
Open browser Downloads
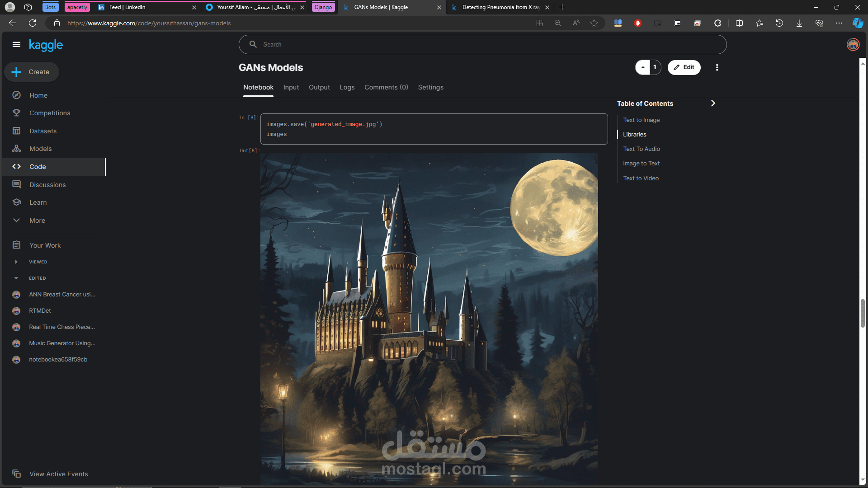799,23
